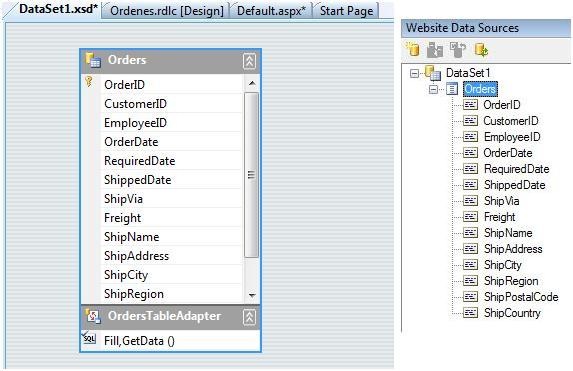Collapse the Orders table columns in designer
The height and width of the screenshot is (371, 573).
point(249,61)
